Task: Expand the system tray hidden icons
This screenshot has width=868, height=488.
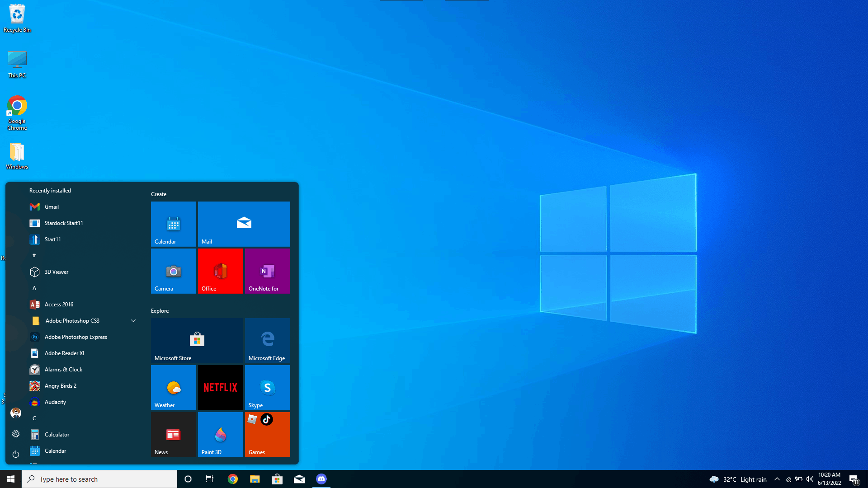Action: (777, 479)
